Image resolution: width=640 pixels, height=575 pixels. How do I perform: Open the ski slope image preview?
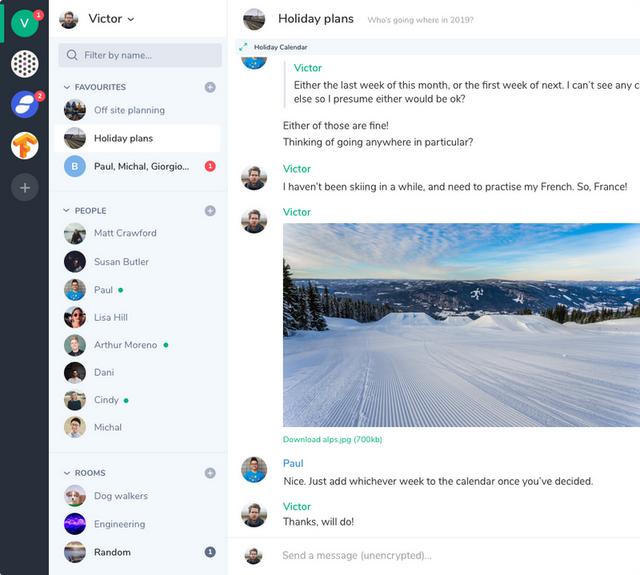[x=461, y=325]
